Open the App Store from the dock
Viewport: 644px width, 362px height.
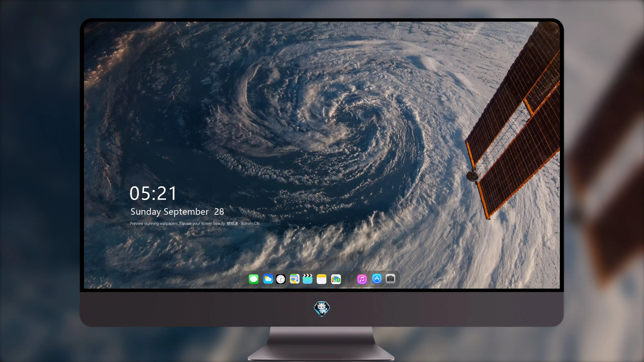(x=377, y=279)
